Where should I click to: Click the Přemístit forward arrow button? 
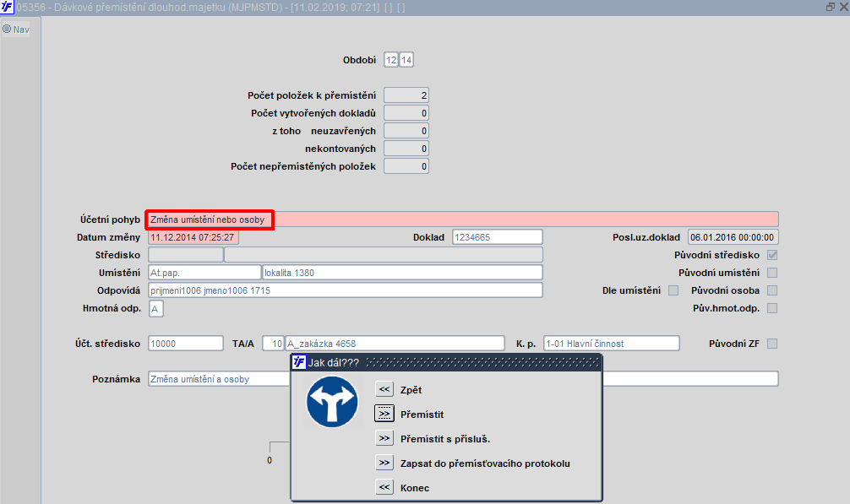384,415
